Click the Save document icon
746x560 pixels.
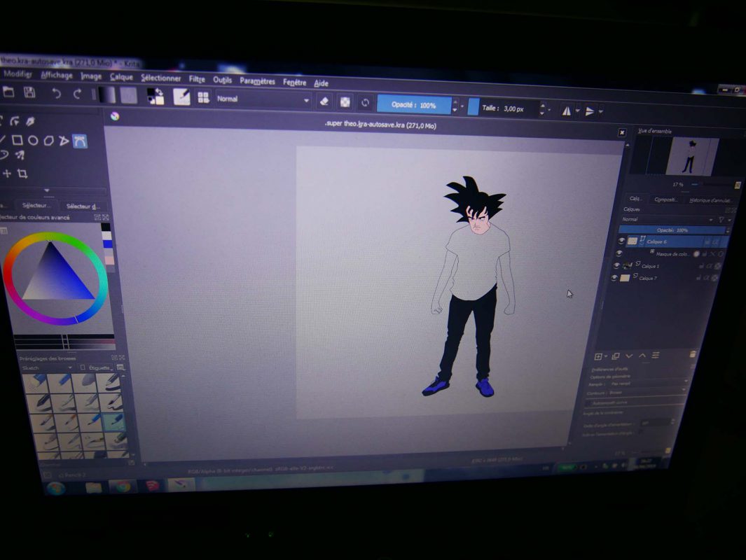click(29, 93)
